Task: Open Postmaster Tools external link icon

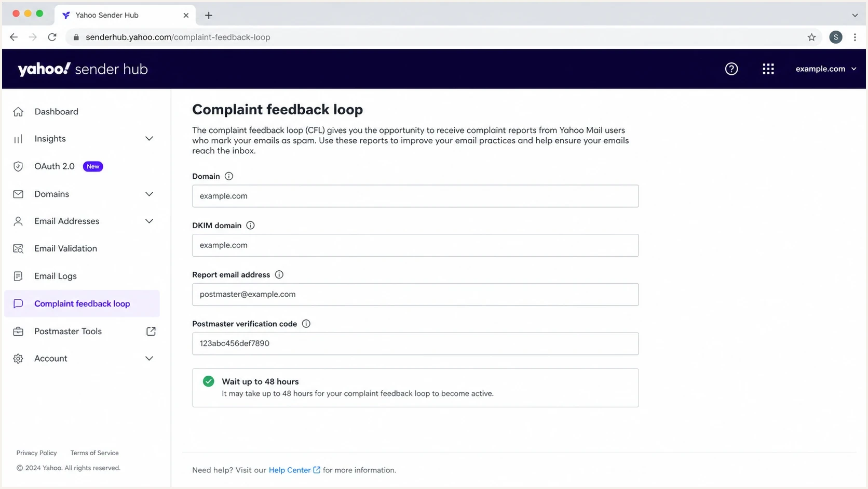Action: pyautogui.click(x=151, y=331)
